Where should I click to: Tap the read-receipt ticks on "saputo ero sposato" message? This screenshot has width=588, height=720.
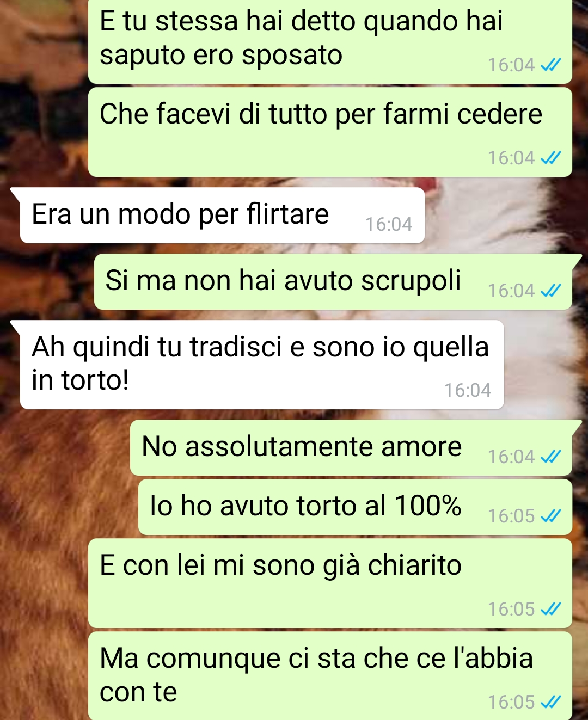550,65
